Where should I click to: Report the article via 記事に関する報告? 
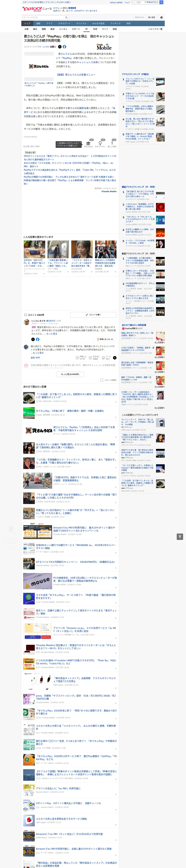pos(32,147)
